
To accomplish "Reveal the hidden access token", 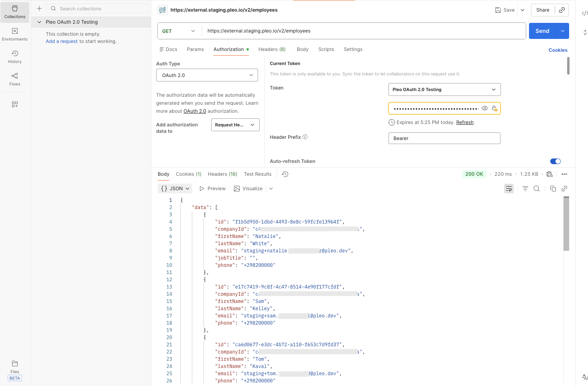I will [x=484, y=108].
